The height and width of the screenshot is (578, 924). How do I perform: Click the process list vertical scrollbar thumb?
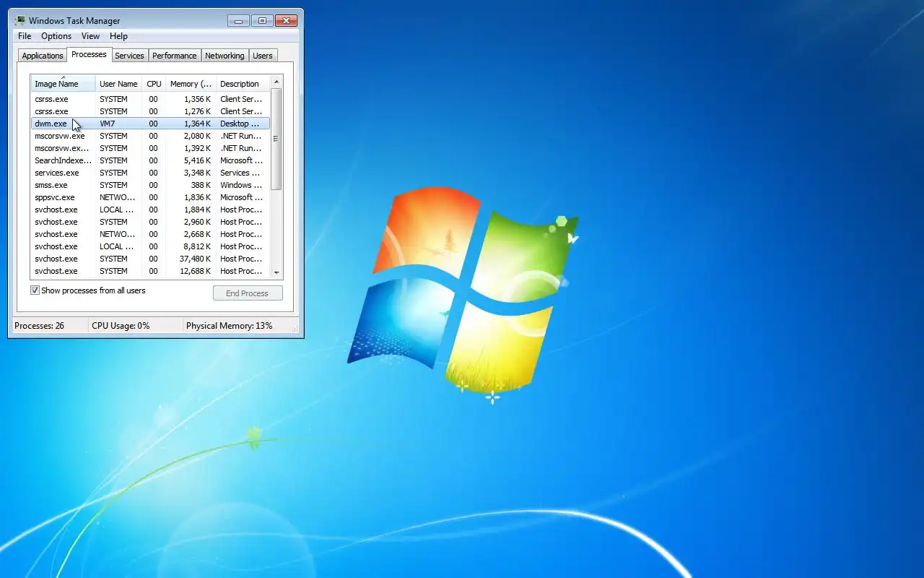tap(276, 139)
